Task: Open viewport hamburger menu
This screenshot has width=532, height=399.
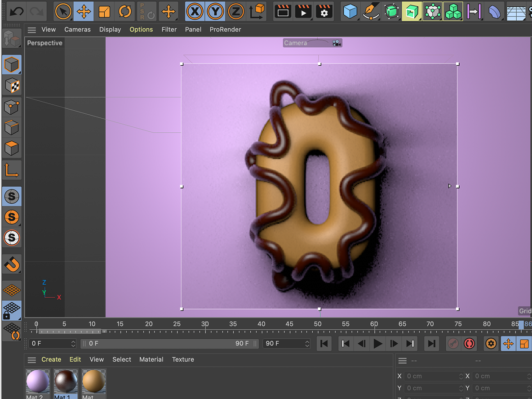Action: click(x=31, y=30)
